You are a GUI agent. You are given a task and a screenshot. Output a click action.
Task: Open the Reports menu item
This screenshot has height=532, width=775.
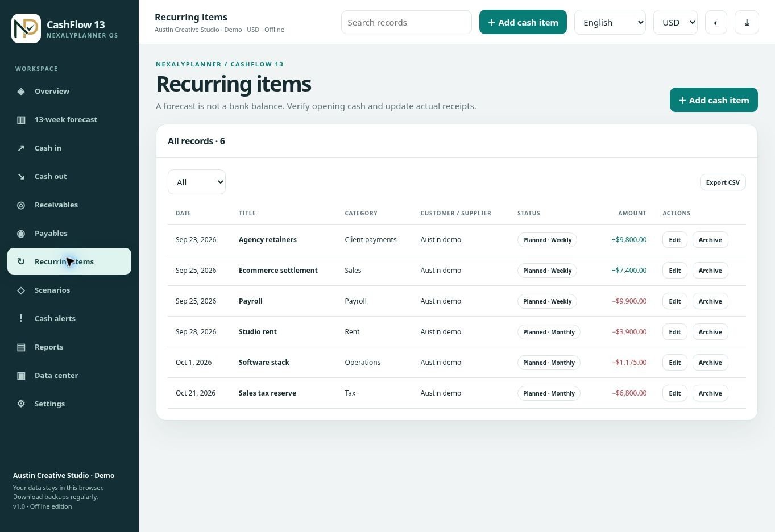pyautogui.click(x=69, y=347)
